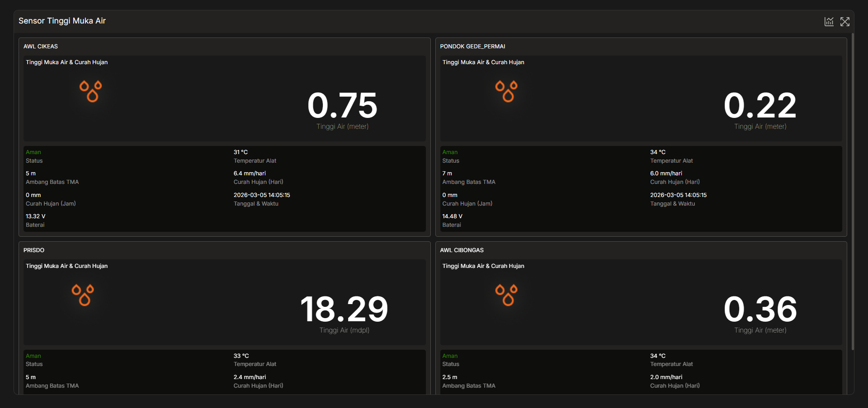Click Aman status in AWL CIKEAS card

[33, 152]
